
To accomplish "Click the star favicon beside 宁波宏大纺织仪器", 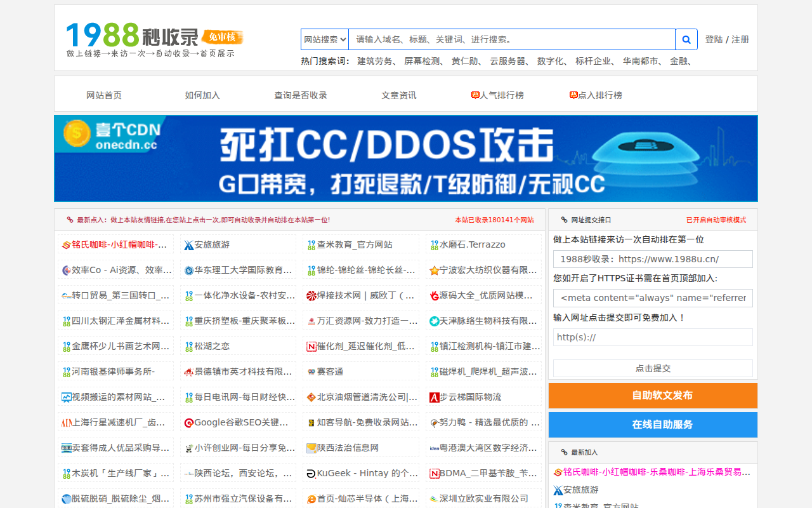I will click(x=435, y=269).
